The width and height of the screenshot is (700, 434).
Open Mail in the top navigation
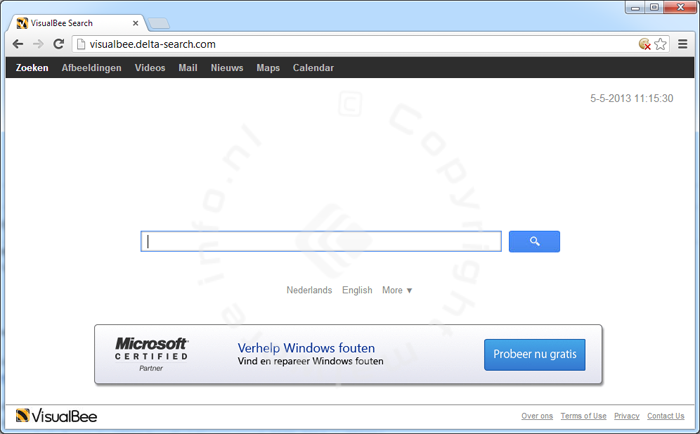[188, 68]
